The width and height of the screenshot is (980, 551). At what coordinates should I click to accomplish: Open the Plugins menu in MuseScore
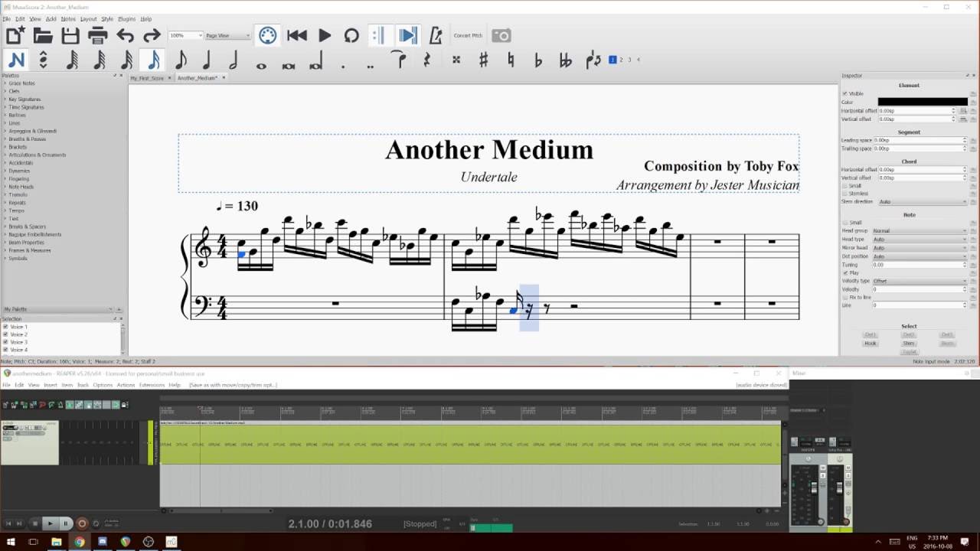tap(126, 18)
